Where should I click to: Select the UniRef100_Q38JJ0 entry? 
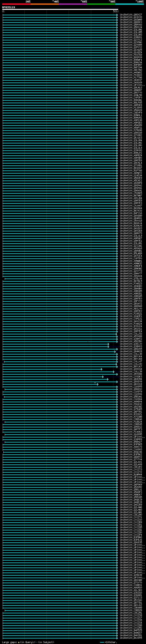pyautogui.click(x=131, y=344)
